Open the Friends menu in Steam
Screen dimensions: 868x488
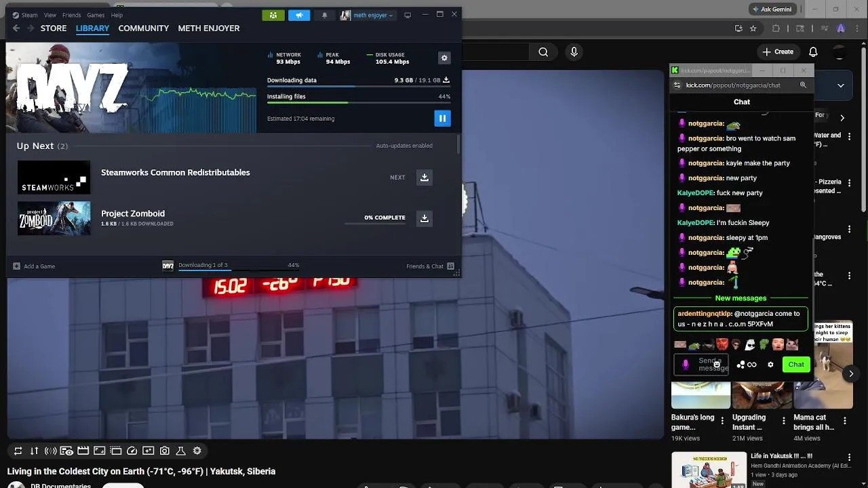(71, 15)
